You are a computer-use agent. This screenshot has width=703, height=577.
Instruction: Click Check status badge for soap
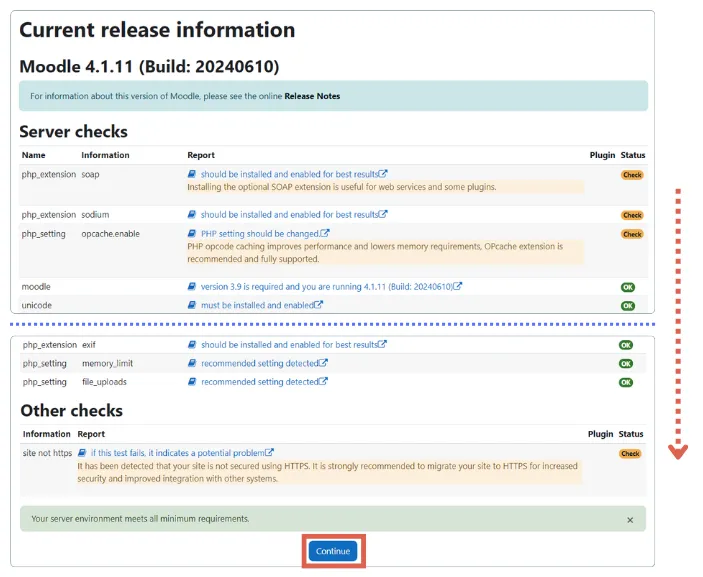(632, 175)
